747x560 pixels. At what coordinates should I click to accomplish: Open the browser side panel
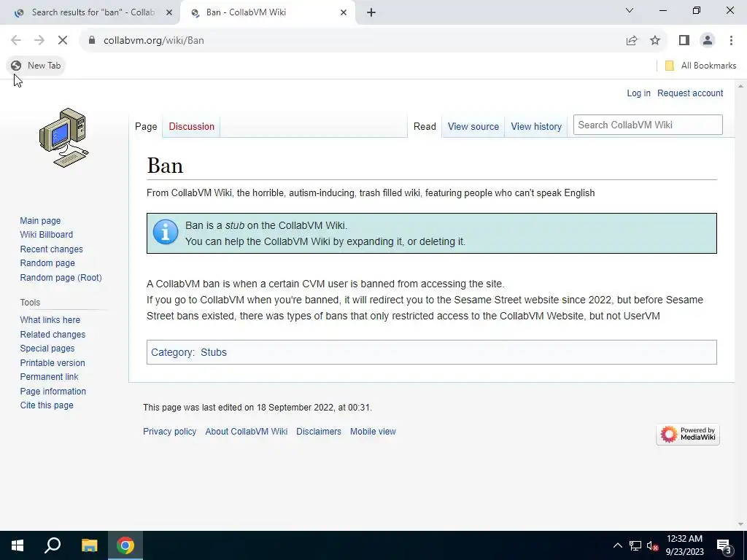684,41
